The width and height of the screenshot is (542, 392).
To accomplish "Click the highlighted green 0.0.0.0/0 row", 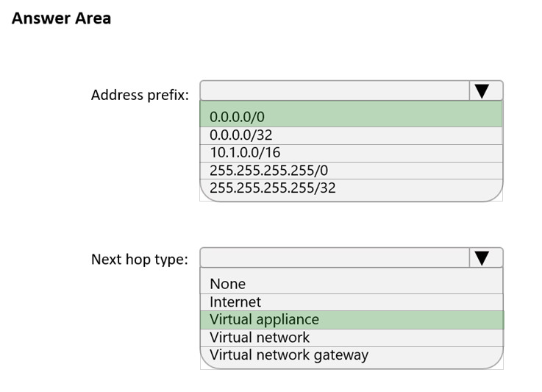I will coord(352,114).
